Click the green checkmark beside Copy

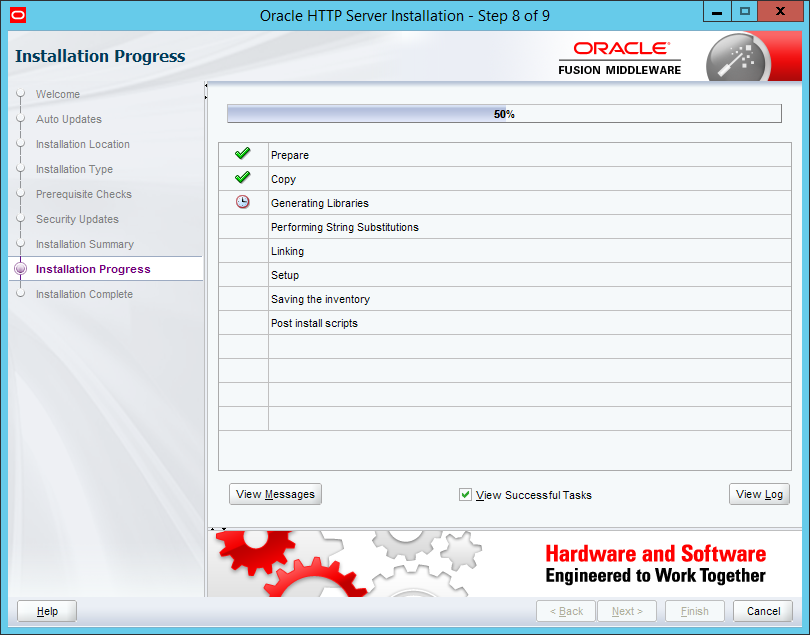242,178
